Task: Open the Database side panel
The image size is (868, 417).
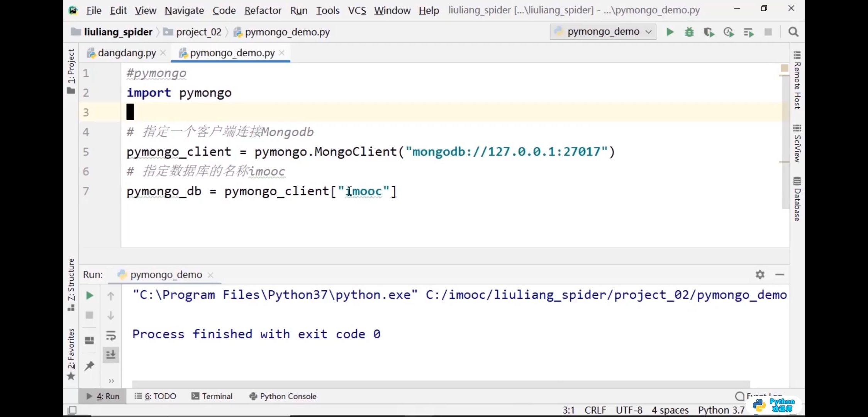Action: point(797,200)
